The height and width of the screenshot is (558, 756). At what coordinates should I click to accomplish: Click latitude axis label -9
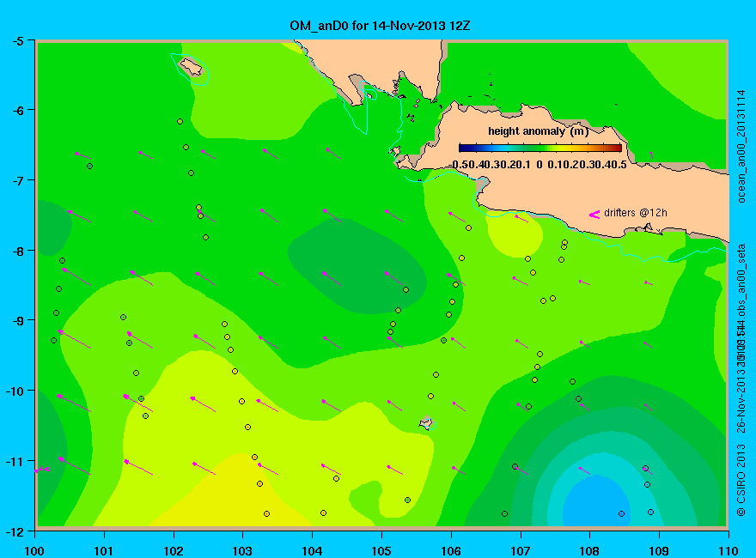17,320
